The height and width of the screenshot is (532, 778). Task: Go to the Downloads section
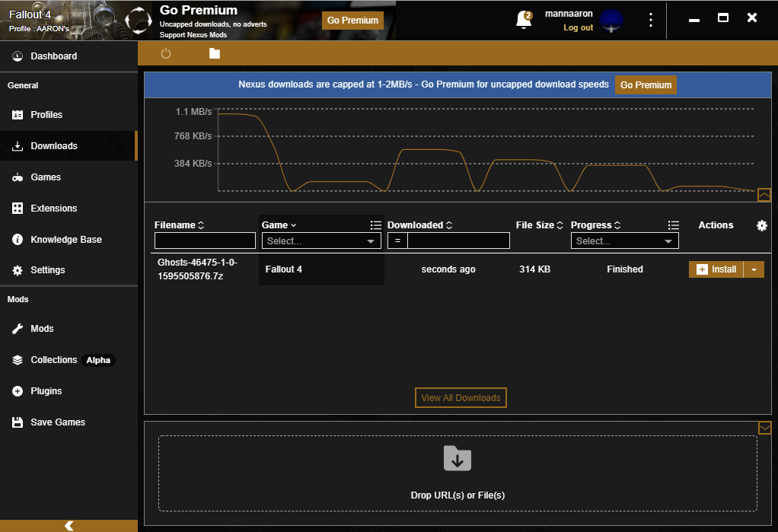click(69, 146)
